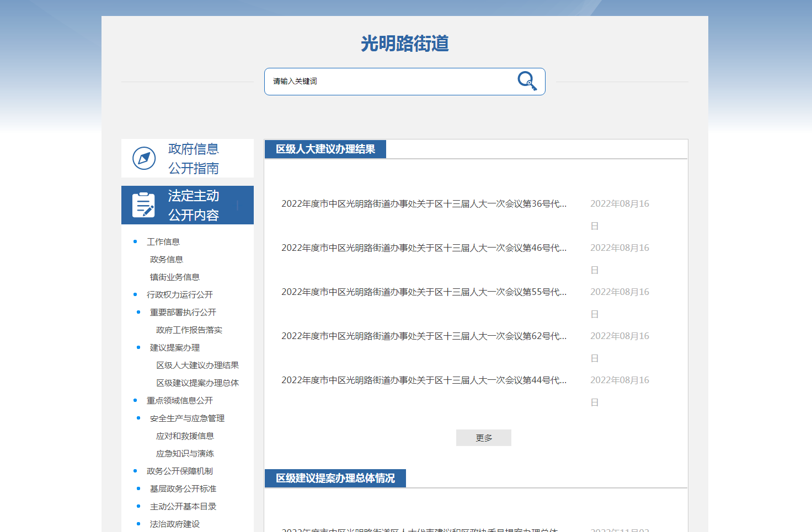Click the compass icon for 政府信息公开指南

[144, 159]
